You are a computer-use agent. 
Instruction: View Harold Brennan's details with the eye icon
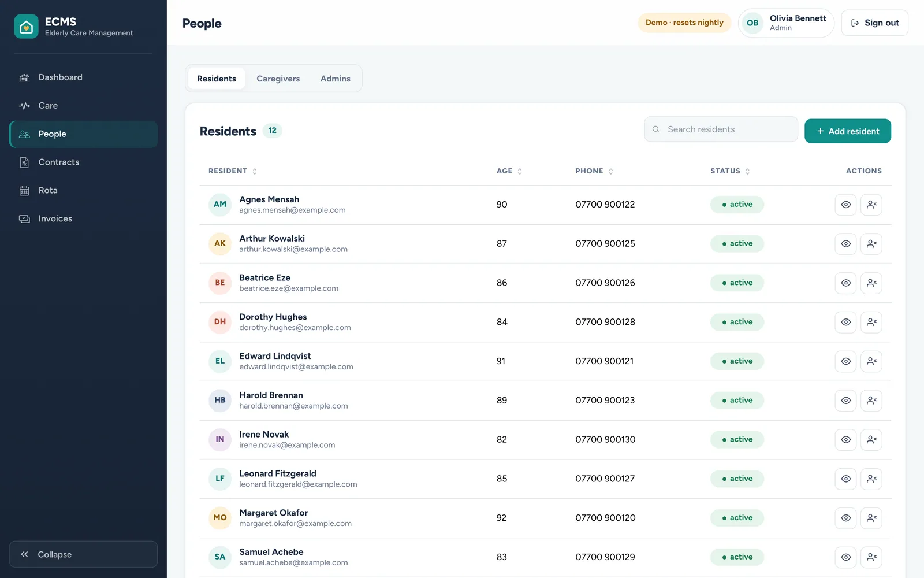pos(845,401)
